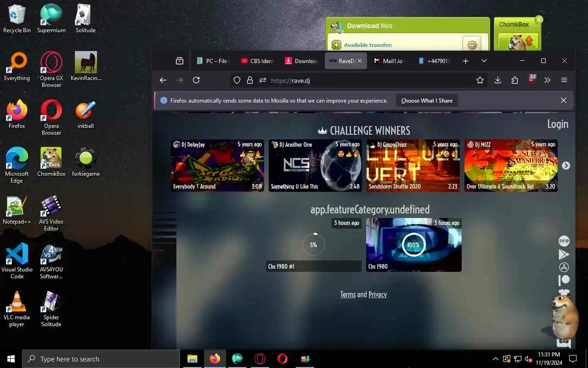
Task: Open ChomikBox desktop shortcut
Action: coord(51,162)
